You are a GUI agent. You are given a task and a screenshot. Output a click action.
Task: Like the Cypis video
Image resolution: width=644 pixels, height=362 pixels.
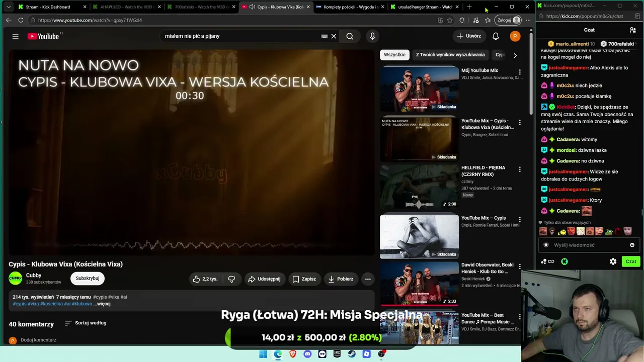[x=206, y=279]
